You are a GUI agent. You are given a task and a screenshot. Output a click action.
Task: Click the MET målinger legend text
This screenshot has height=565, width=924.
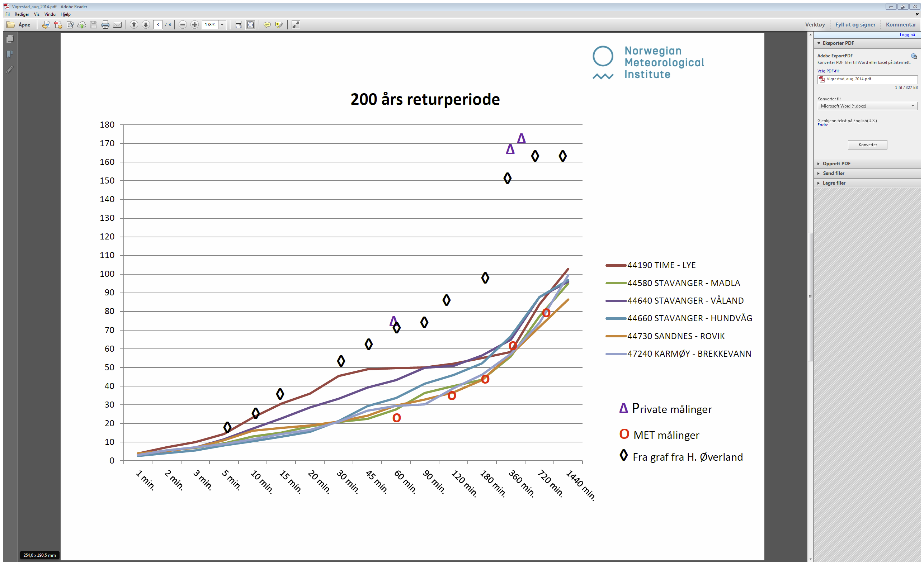pos(666,435)
